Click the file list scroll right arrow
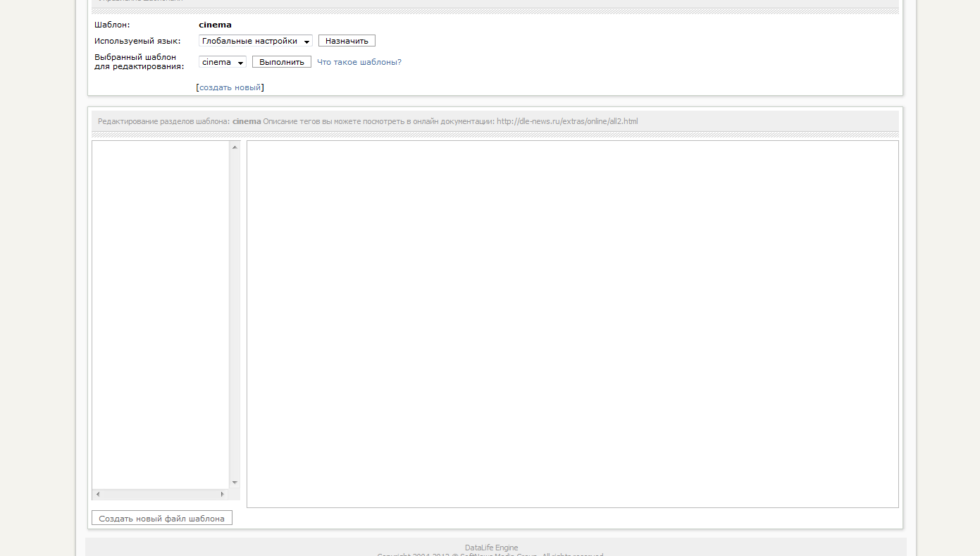 (x=223, y=495)
